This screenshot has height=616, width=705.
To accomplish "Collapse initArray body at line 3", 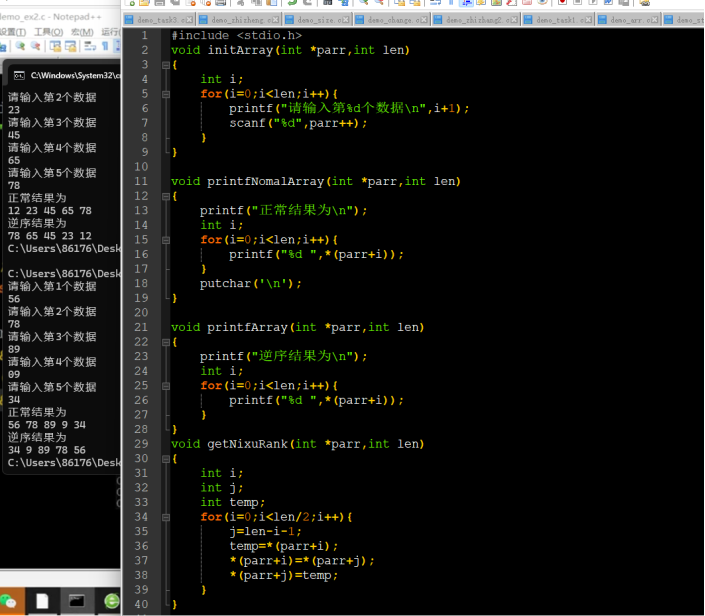I will [x=166, y=65].
